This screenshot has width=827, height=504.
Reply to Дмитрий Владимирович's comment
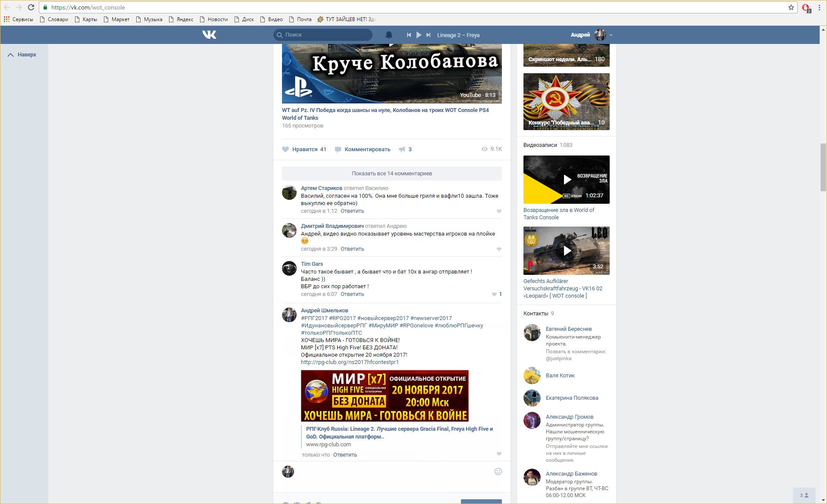pyautogui.click(x=352, y=249)
